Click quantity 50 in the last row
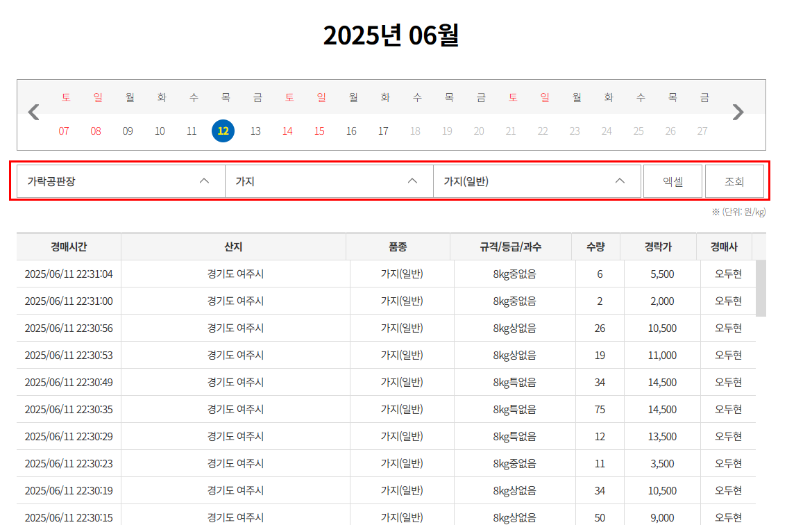 [600, 517]
